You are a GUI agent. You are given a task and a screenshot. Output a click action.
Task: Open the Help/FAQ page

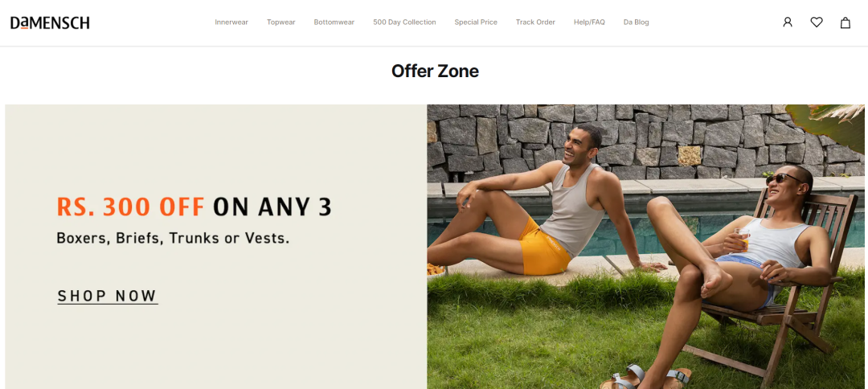tap(590, 23)
